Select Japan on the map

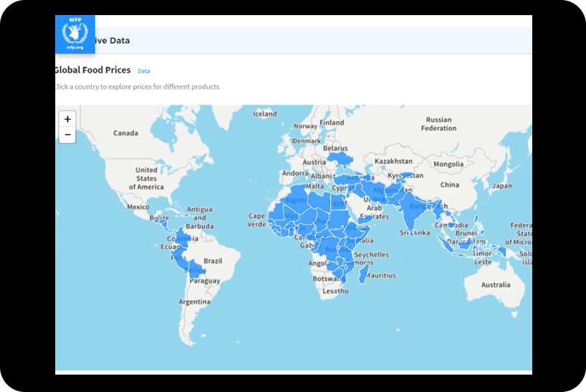(x=502, y=185)
